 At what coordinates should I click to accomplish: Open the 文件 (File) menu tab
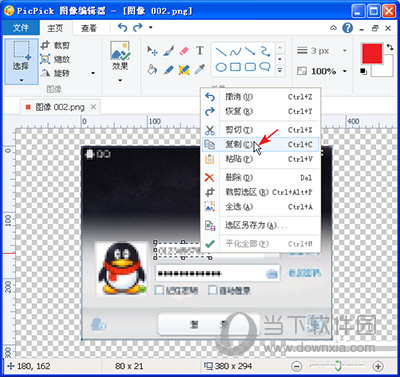21,28
